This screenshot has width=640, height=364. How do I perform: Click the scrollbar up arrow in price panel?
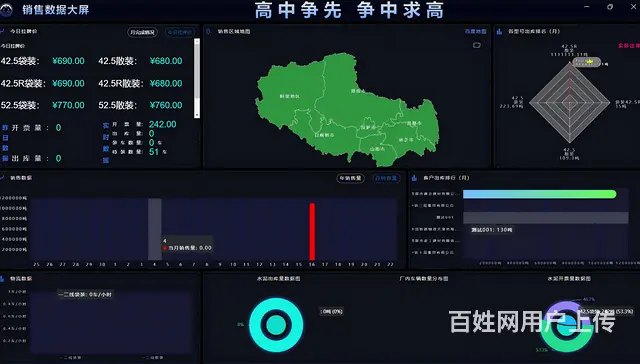[197, 41]
